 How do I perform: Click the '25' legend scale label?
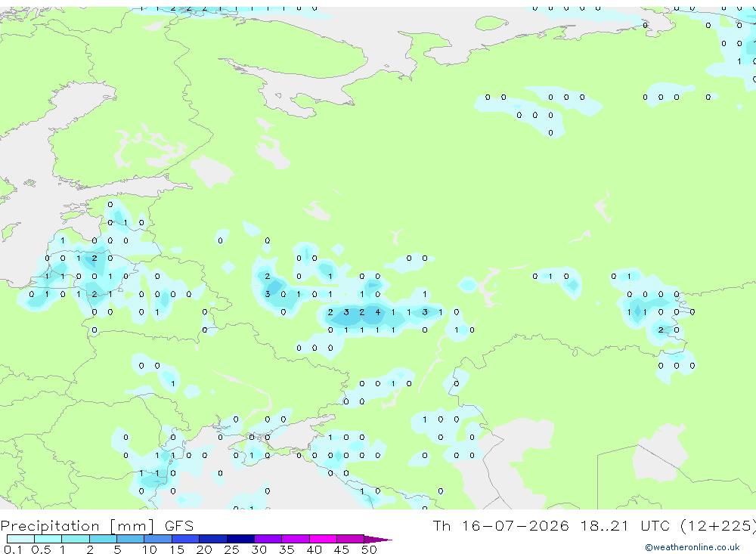(x=232, y=549)
